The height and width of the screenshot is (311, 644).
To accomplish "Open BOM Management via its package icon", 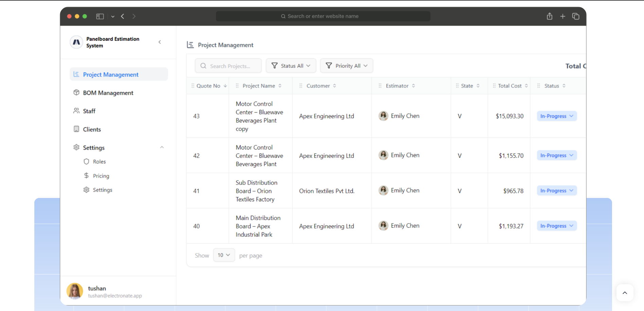I will point(76,92).
